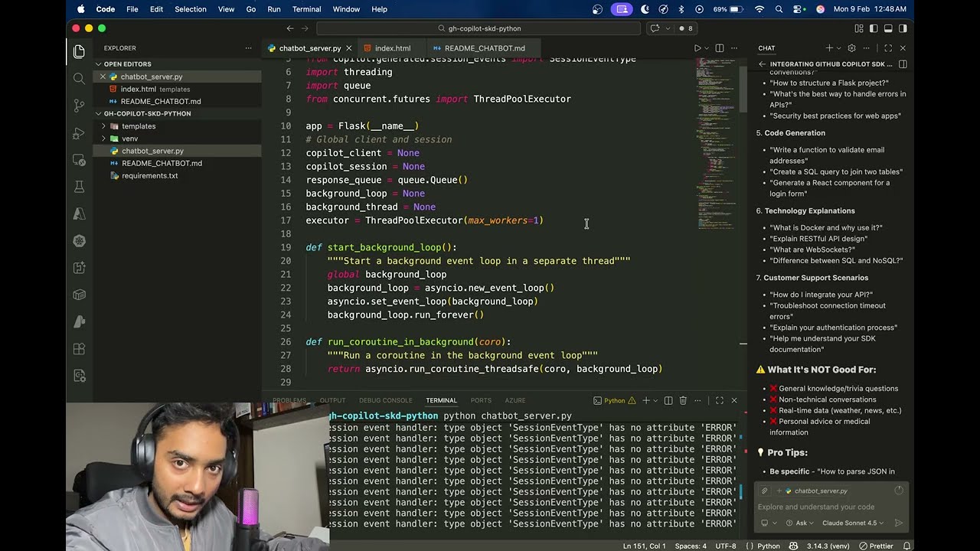Open Spotlight search in macOS menu bar
Viewport: 980px width, 551px height.
pos(779,9)
